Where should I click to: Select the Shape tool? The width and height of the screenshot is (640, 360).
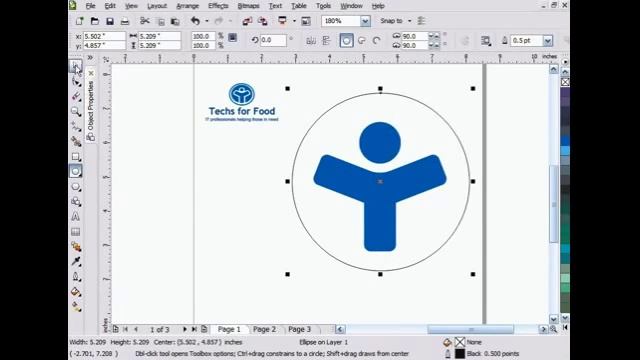tap(76, 81)
